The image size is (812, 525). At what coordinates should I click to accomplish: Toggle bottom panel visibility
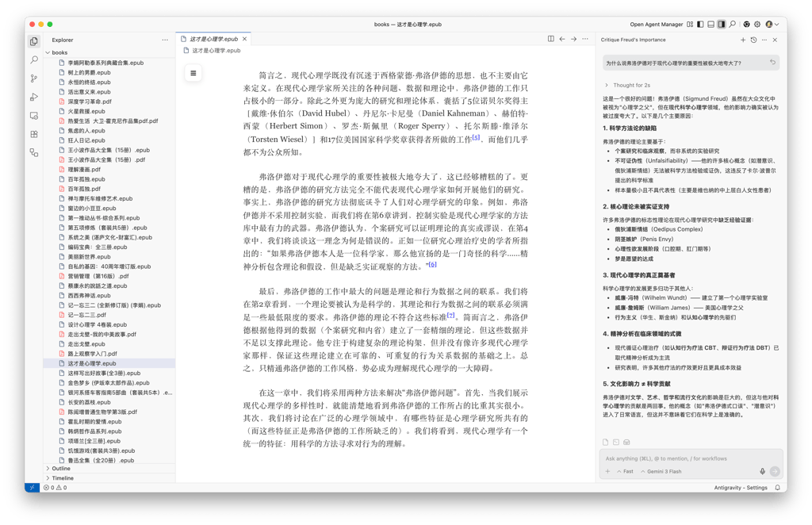(710, 25)
